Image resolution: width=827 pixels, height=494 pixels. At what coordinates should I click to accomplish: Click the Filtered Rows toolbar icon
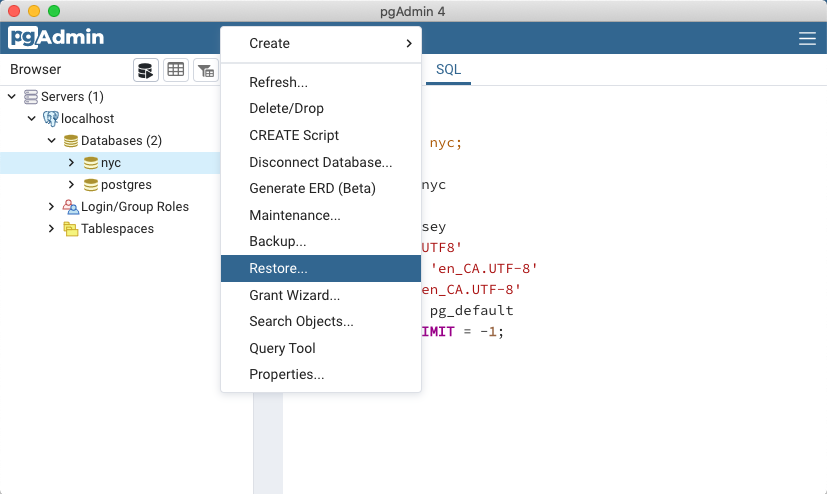pos(205,70)
